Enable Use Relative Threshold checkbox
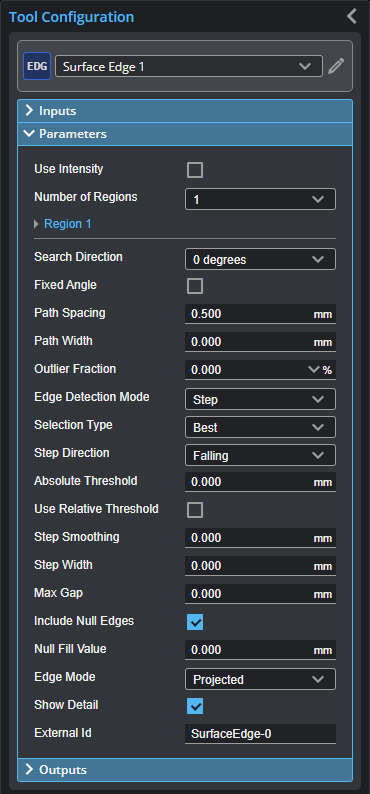 [x=195, y=510]
